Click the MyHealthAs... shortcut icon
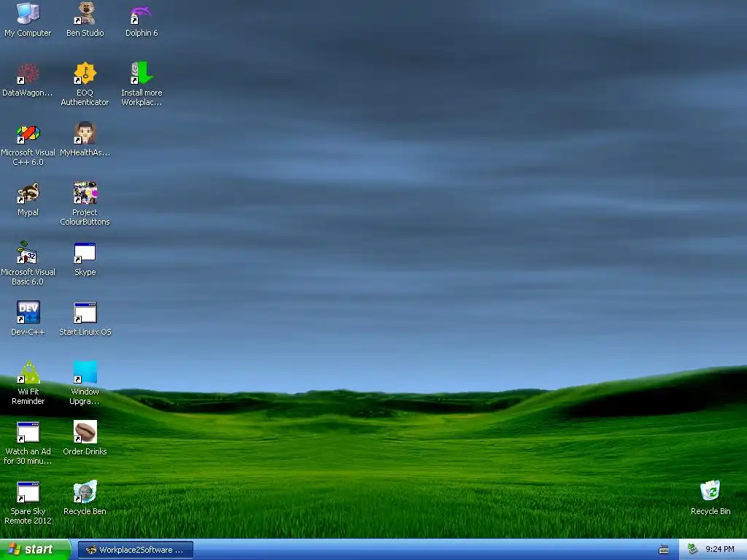Screen dimensions: 747x560 (x=85, y=133)
